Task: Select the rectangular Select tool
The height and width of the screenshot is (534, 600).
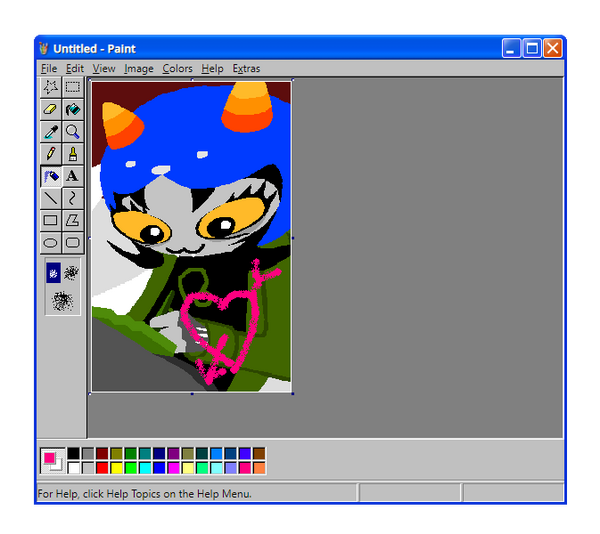Action: click(x=73, y=88)
